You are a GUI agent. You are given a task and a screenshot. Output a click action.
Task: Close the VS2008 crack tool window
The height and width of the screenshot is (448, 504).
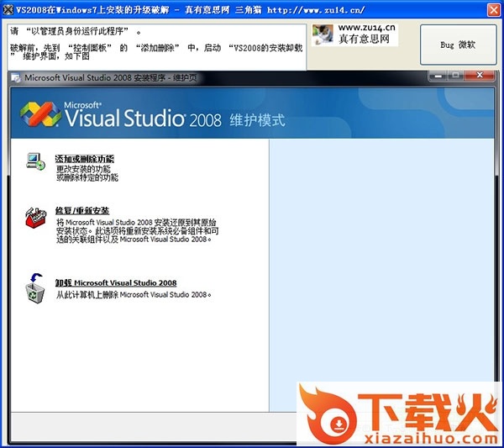[x=494, y=9]
